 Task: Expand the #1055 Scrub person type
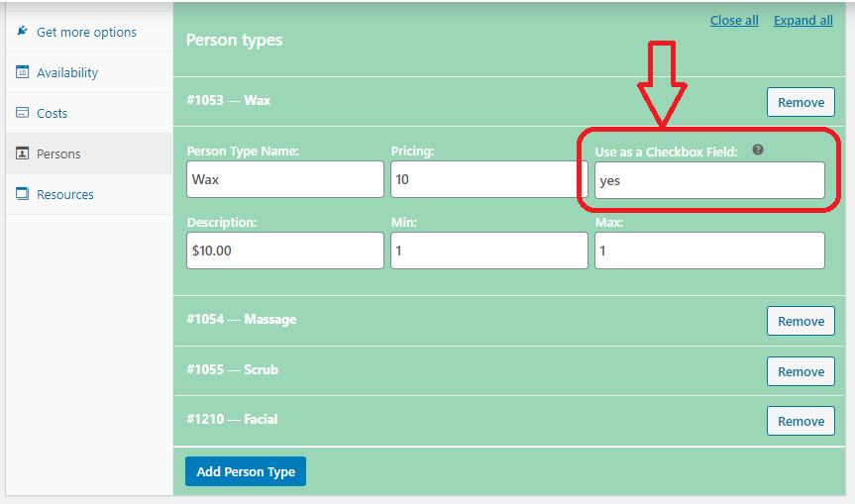(x=233, y=369)
